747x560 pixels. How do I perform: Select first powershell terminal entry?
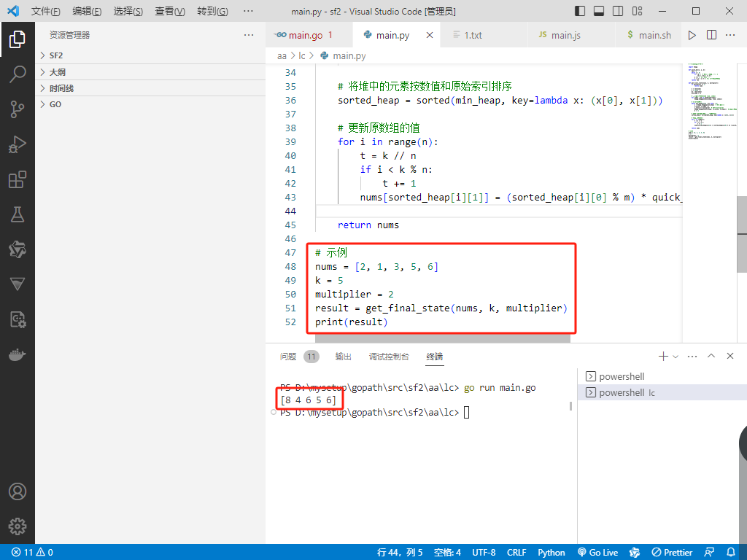point(662,377)
